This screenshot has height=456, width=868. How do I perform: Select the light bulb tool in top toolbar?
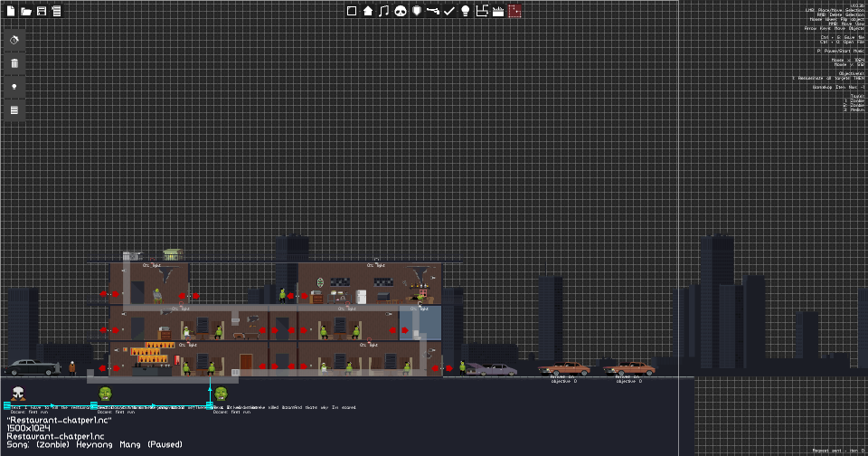click(x=466, y=11)
